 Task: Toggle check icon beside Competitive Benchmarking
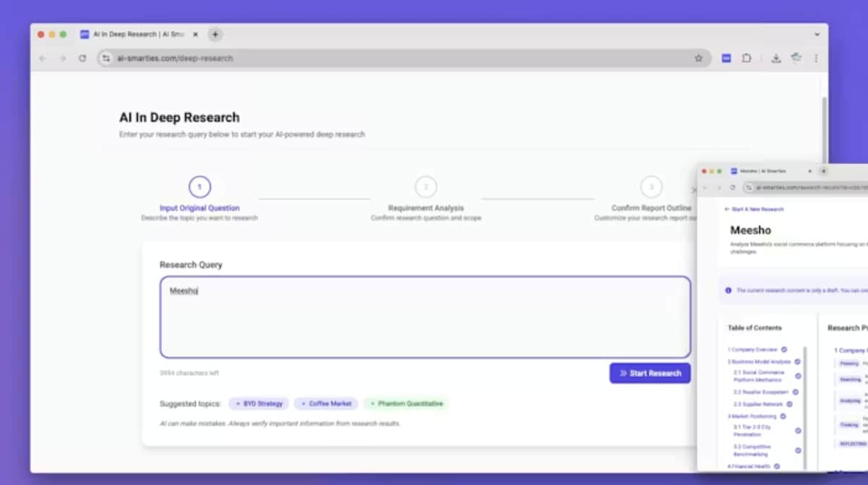point(798,450)
